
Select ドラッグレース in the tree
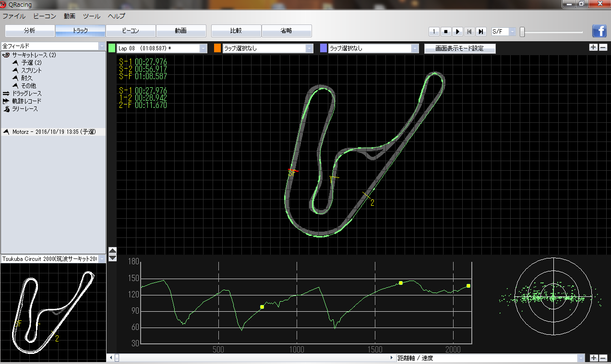click(27, 94)
